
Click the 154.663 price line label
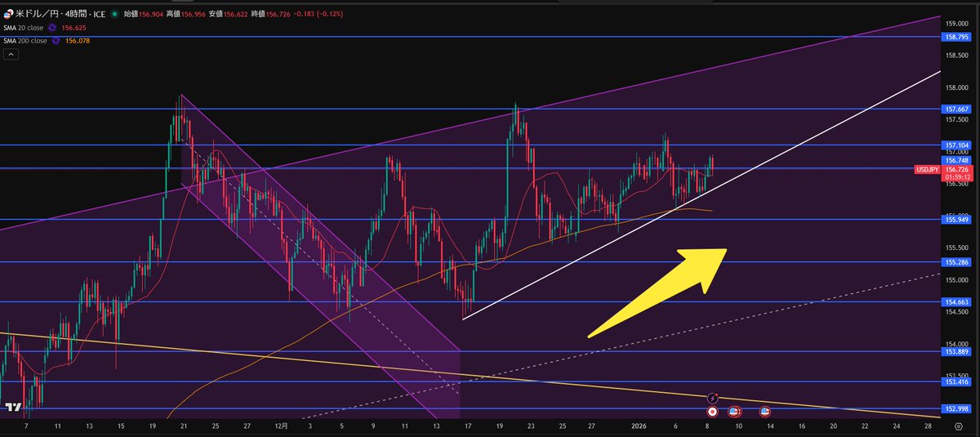coord(957,301)
